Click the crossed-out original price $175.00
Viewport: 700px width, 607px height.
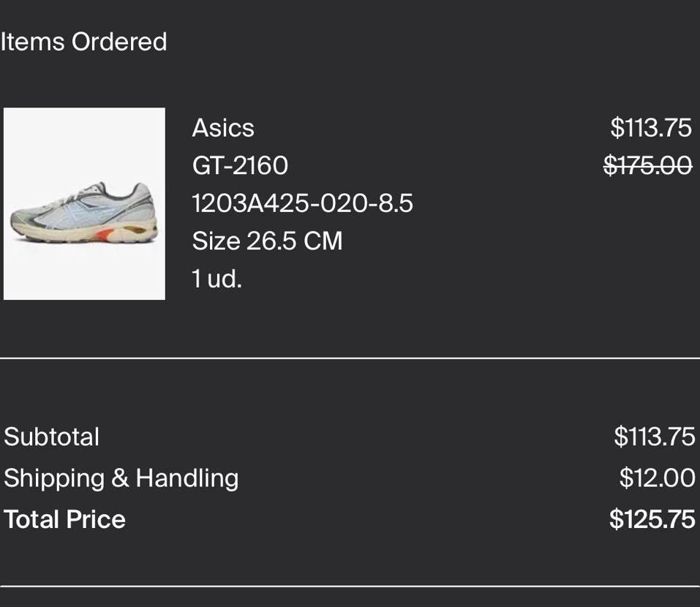click(648, 165)
